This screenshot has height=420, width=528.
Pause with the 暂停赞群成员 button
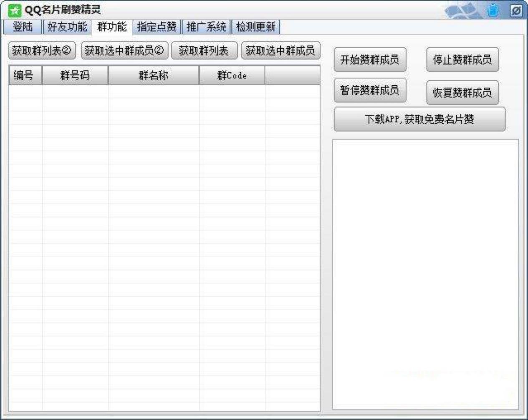[x=370, y=90]
